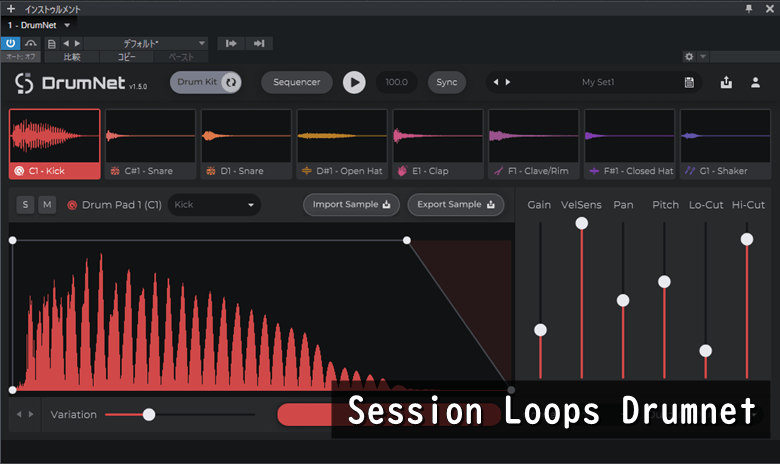This screenshot has width=780, height=464.
Task: Go to previous host preset arrow
Action: click(x=66, y=43)
